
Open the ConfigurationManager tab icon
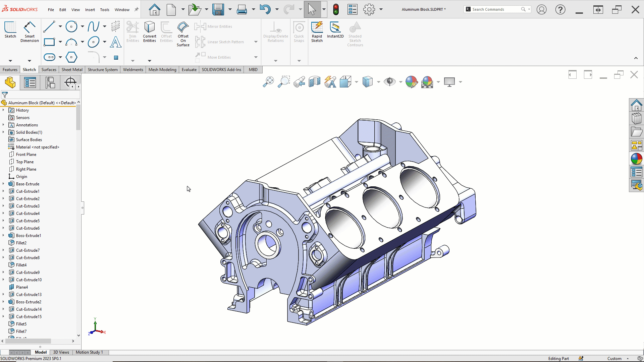click(50, 82)
